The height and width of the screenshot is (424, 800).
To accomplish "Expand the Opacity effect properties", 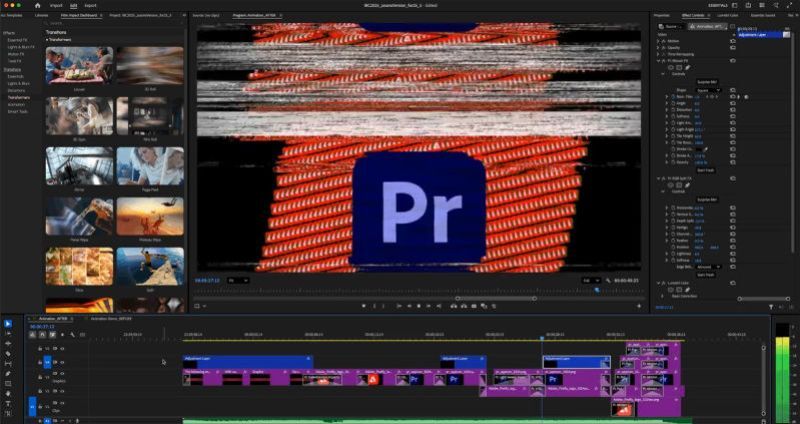I will pyautogui.click(x=658, y=47).
